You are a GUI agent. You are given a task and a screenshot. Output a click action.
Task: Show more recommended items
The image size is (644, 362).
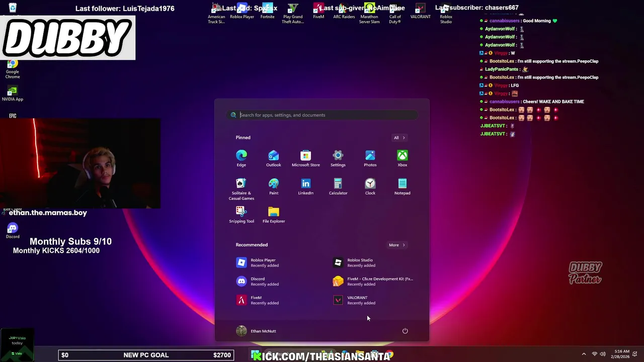[396, 245]
